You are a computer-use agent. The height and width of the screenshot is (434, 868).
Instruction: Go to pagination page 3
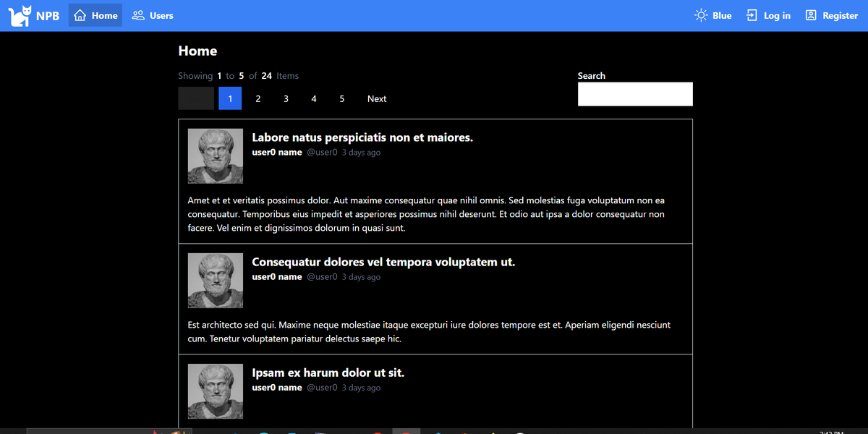[286, 98]
